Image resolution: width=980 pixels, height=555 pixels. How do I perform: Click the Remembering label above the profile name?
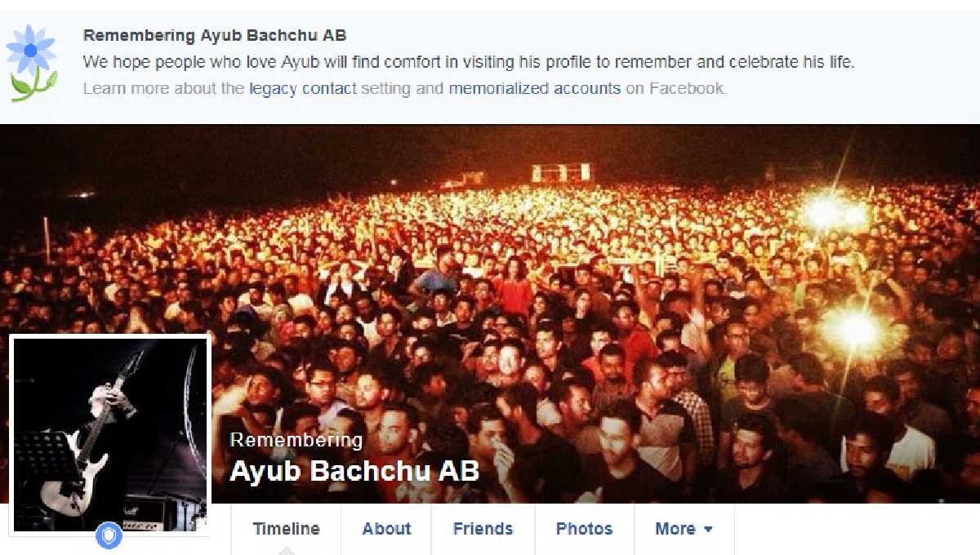point(296,441)
